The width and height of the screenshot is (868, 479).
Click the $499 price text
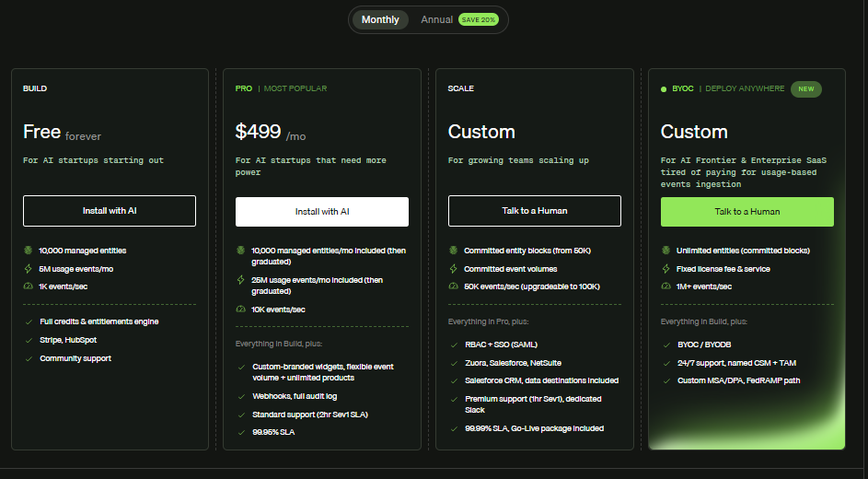258,131
